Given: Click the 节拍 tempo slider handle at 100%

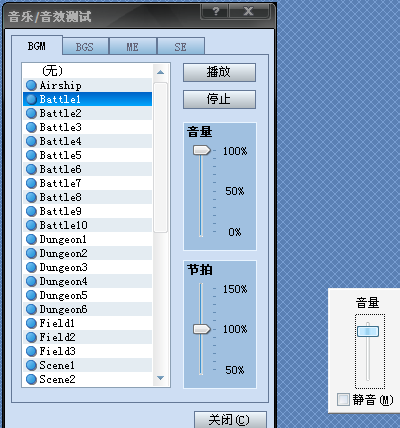Looking at the screenshot, I should coord(202,329).
